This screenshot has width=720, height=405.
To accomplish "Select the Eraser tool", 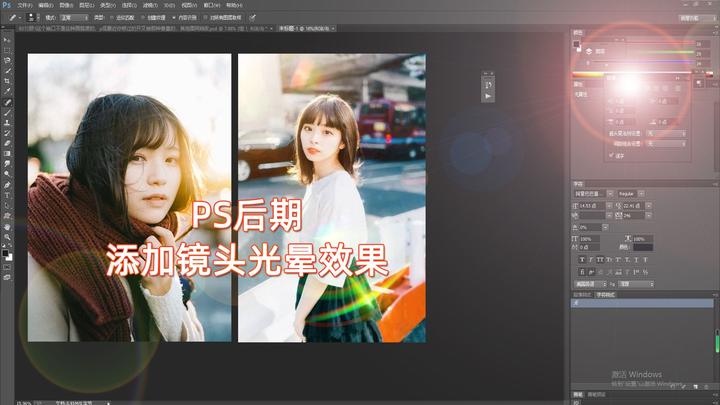I will click(x=7, y=143).
